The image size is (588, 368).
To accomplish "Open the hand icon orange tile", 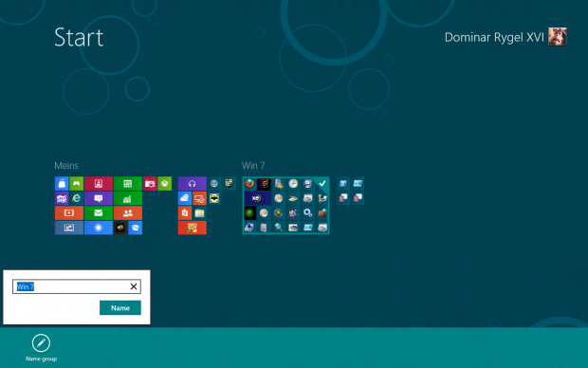I will (x=185, y=212).
